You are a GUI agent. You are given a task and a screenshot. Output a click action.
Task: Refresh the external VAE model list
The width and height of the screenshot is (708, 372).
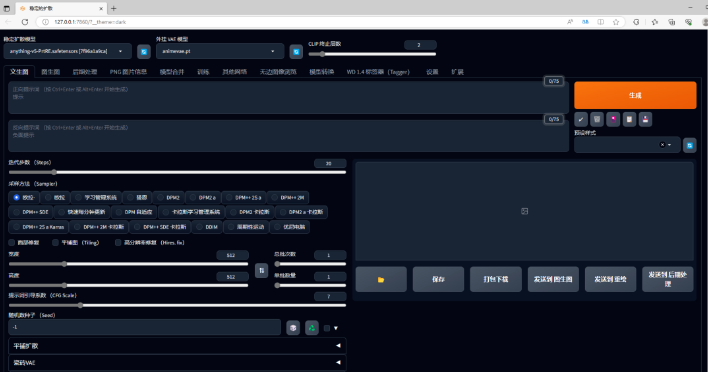(x=296, y=51)
